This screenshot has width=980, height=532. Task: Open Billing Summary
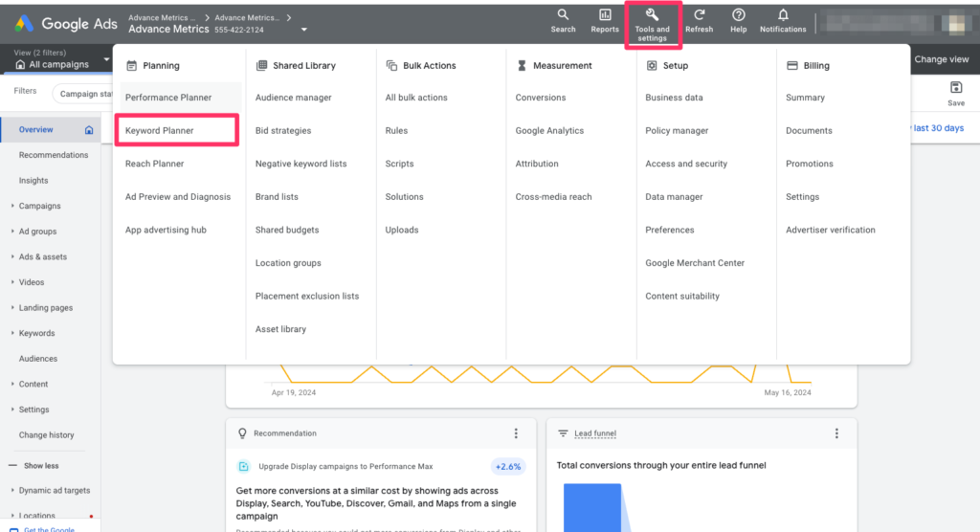tap(805, 98)
